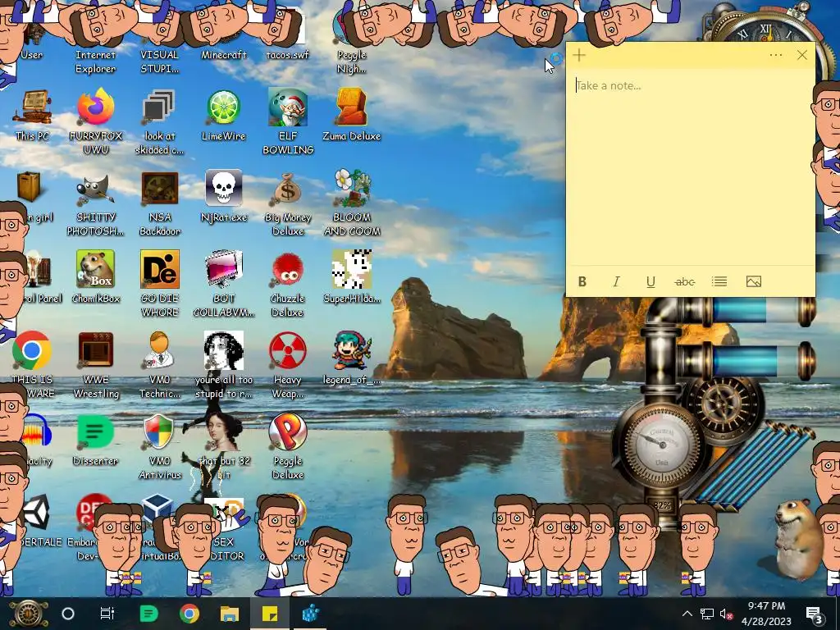Open Cortana circle on taskbar
This screenshot has height=630, width=840.
click(x=68, y=614)
